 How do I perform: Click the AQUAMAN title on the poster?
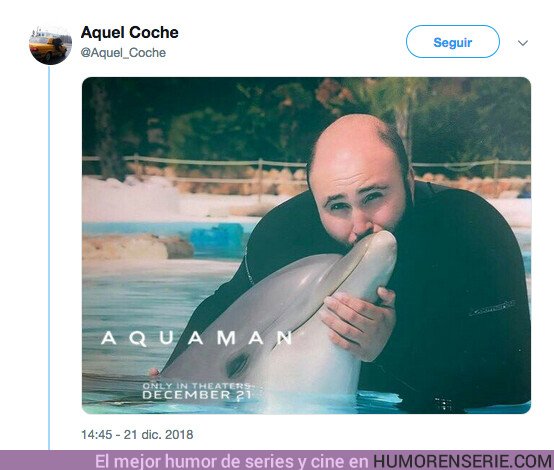pos(196,338)
